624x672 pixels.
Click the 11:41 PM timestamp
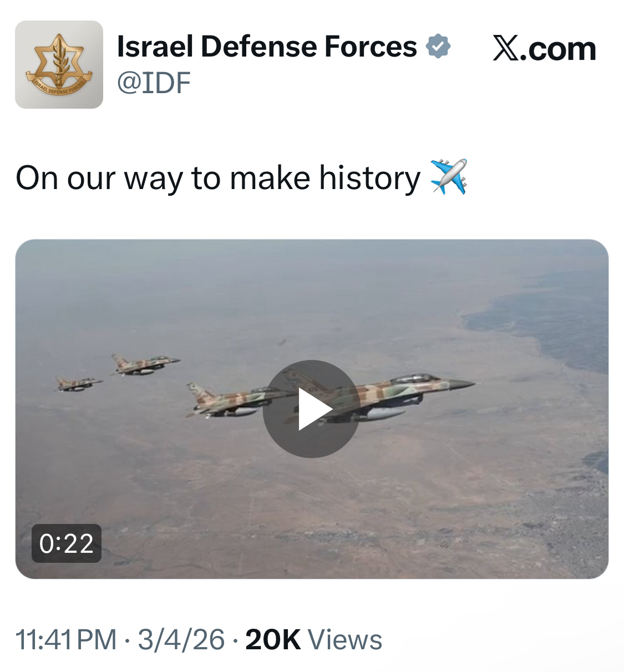click(66, 640)
